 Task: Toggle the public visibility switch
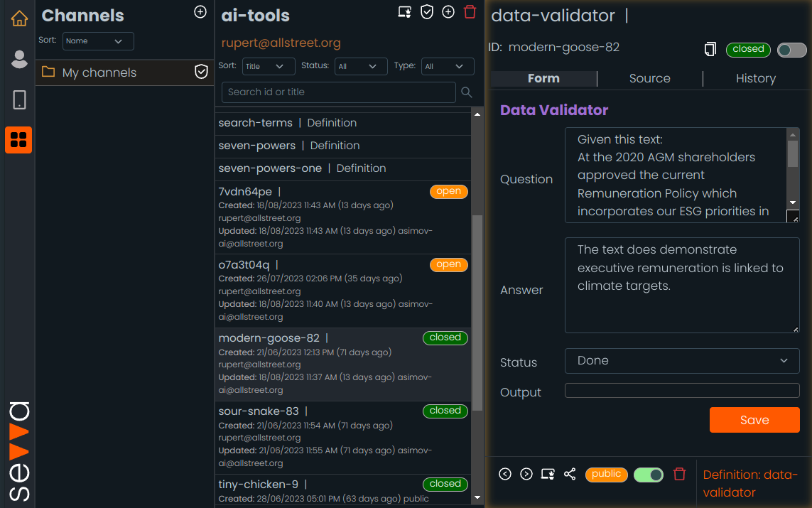pyautogui.click(x=648, y=474)
